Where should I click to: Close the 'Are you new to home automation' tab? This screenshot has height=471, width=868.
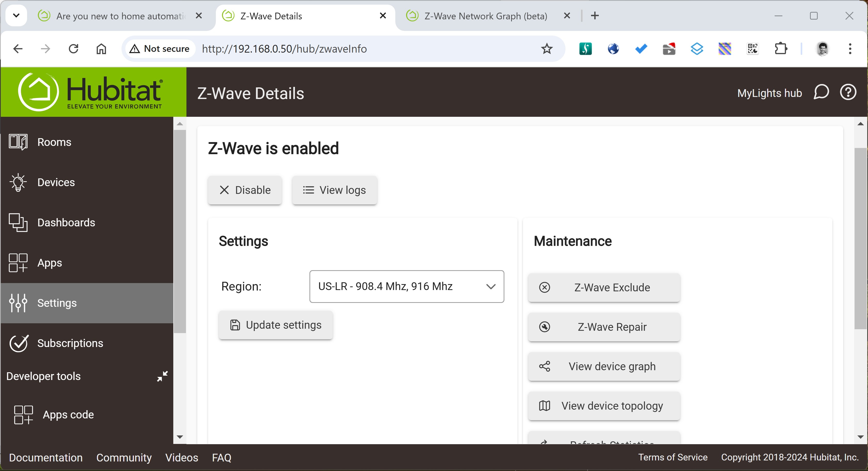click(199, 15)
